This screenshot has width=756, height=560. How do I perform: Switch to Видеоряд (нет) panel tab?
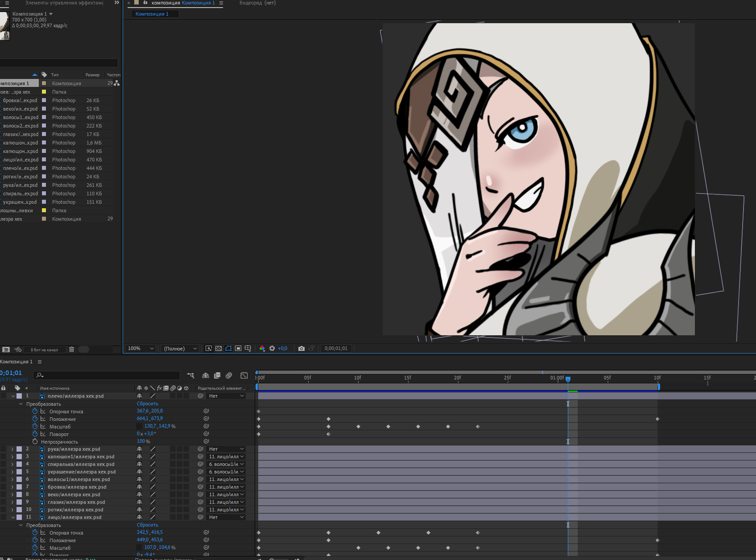click(257, 3)
